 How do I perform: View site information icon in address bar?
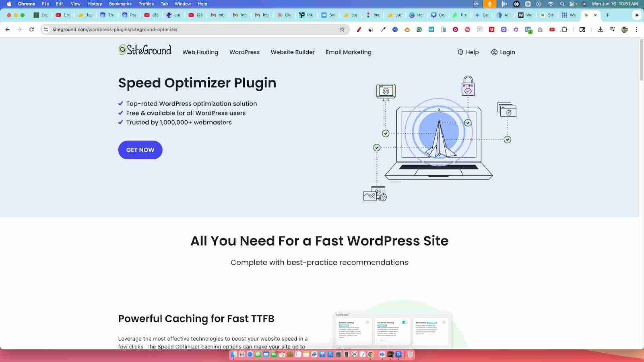46,29
